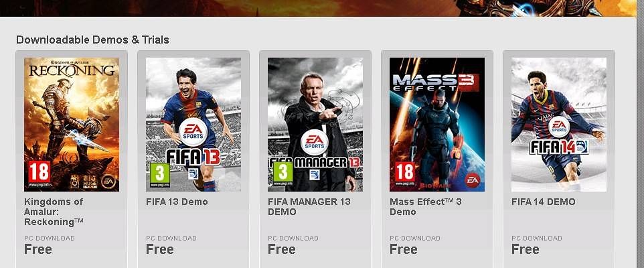Open the FIFA 13 cover image
This screenshot has width=644, height=268.
[193, 125]
